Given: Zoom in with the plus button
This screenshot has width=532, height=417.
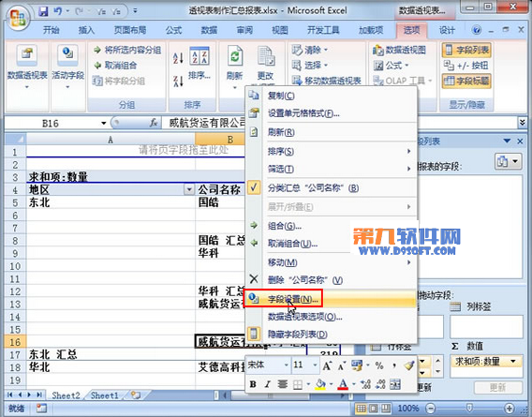Looking at the screenshot, I should [x=509, y=408].
